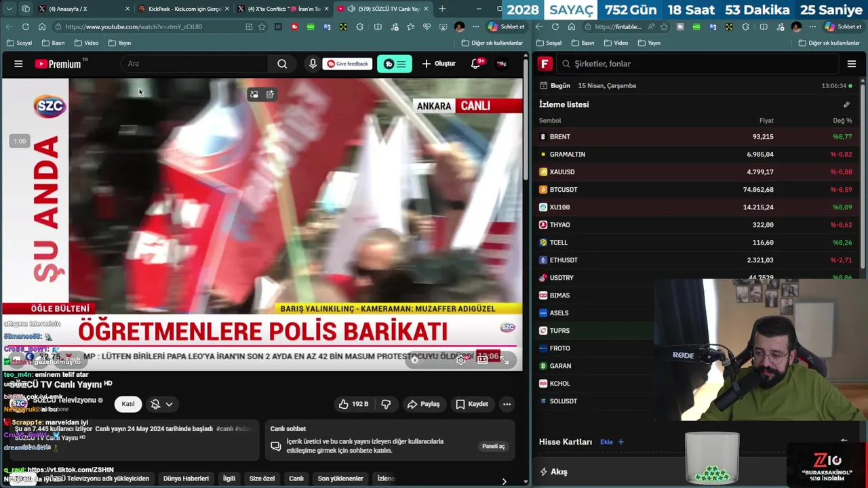Click the YouTube Ara search field
868x488 pixels.
195,64
